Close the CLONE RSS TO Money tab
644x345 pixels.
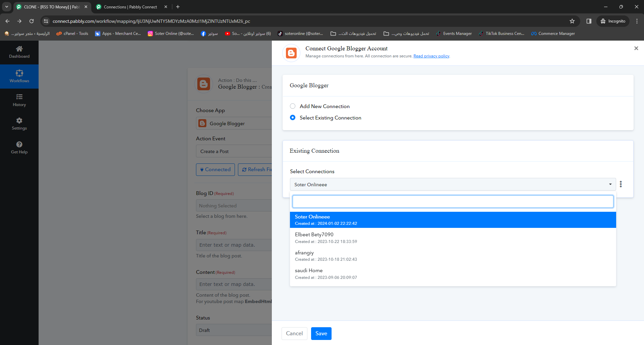click(x=86, y=7)
